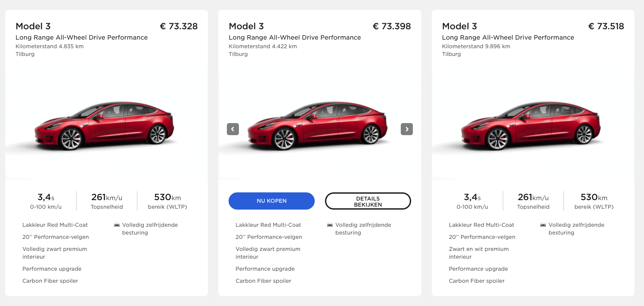
Task: Select the red Model 3 image priced € 73.518
Action: tap(533, 125)
